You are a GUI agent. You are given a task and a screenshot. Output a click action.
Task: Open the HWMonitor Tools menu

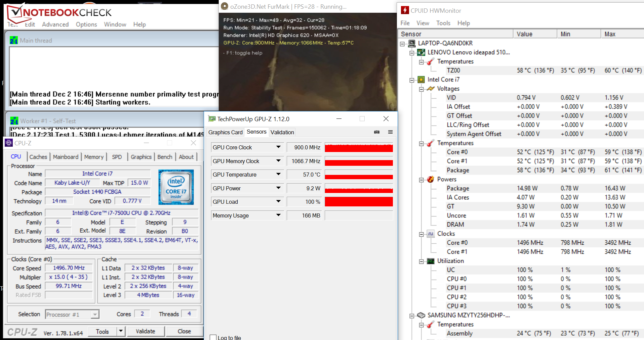(443, 23)
